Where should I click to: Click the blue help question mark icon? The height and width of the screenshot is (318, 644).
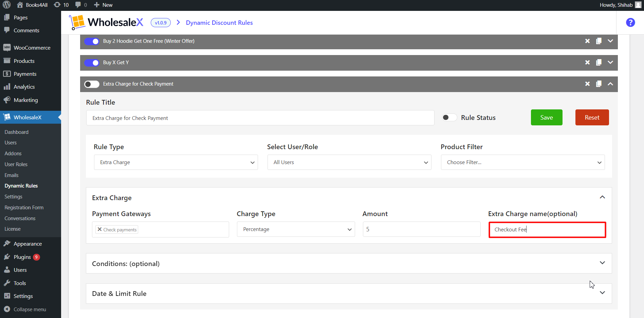(x=630, y=22)
